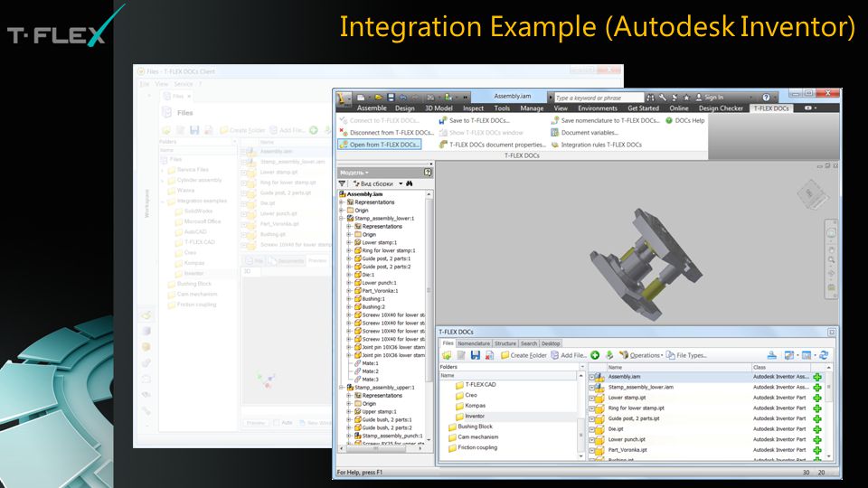Click the binoculars find icon in model browser
This screenshot has width=868, height=488.
(x=409, y=183)
